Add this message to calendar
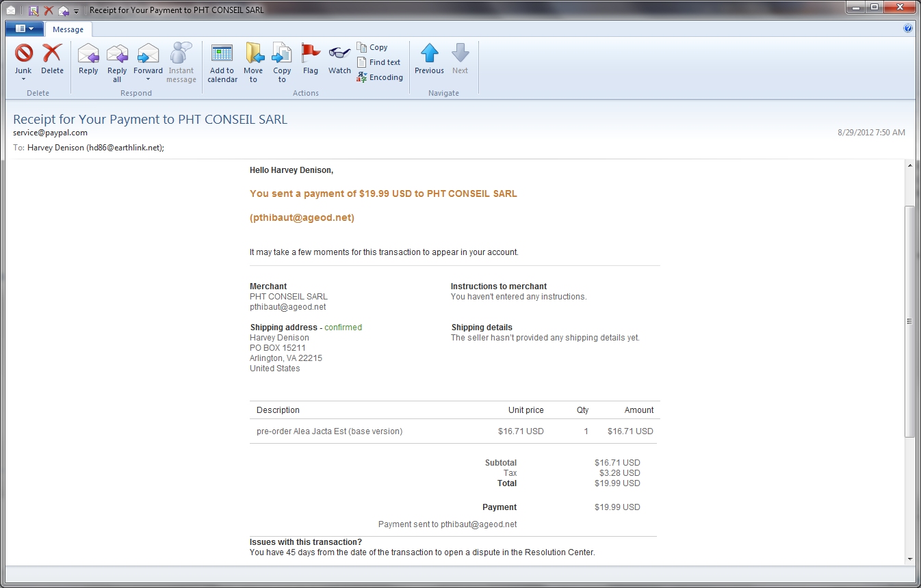Viewport: 921px width, 588px height. 222,62
